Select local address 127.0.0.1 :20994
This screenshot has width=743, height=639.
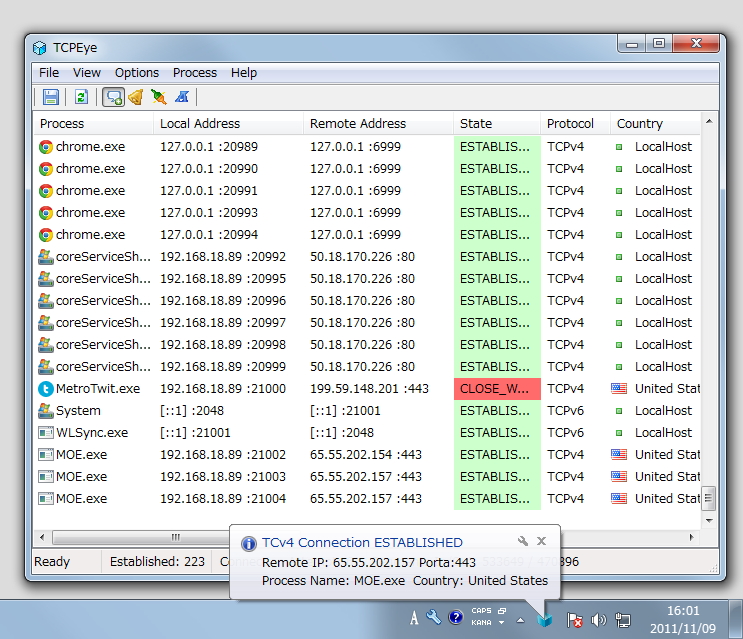(x=208, y=235)
